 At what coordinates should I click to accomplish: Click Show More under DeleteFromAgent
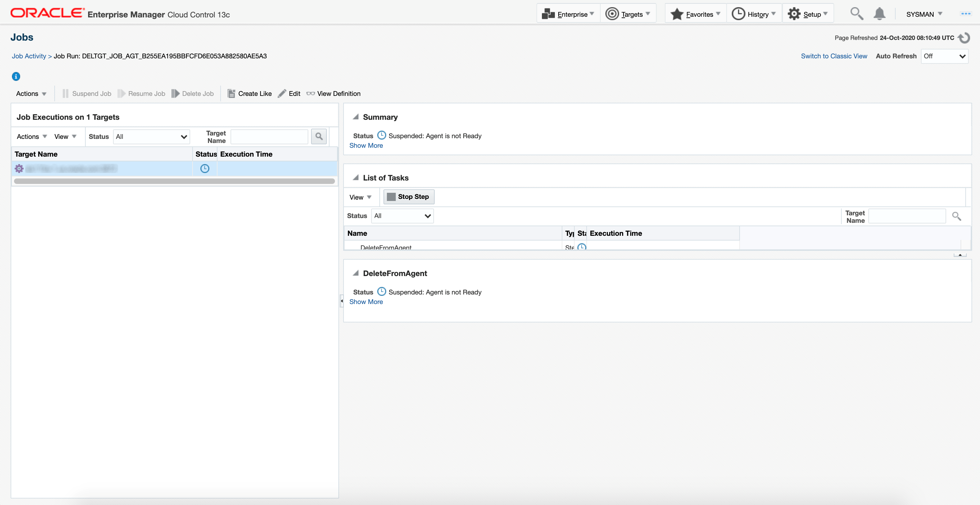click(x=366, y=302)
